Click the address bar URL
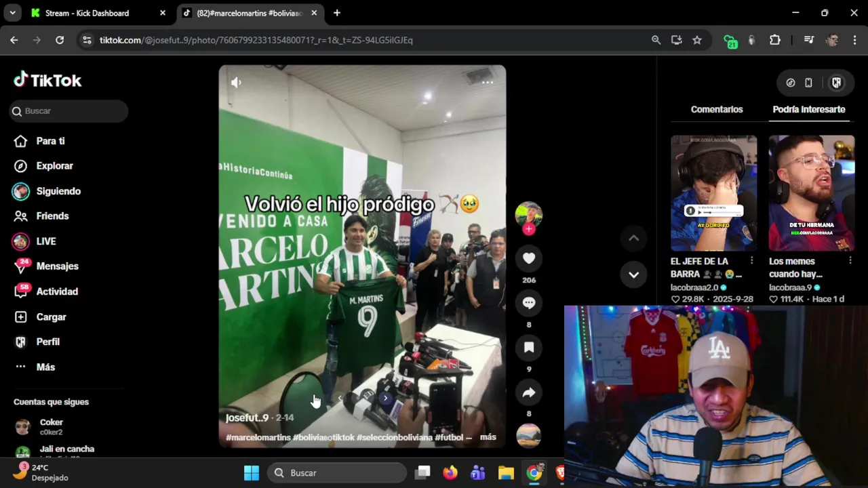Screen dimensions: 868x488 (256, 40)
